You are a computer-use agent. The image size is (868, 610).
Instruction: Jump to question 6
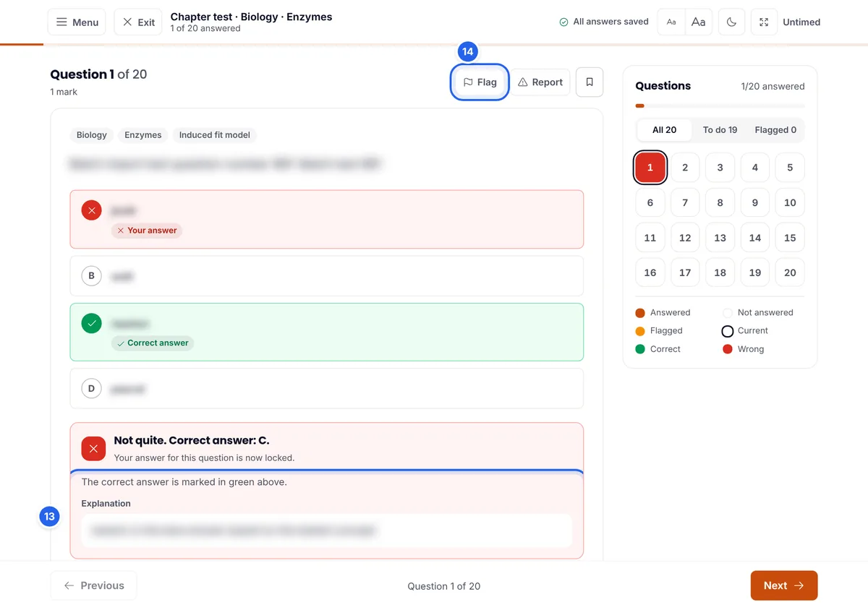[650, 202]
